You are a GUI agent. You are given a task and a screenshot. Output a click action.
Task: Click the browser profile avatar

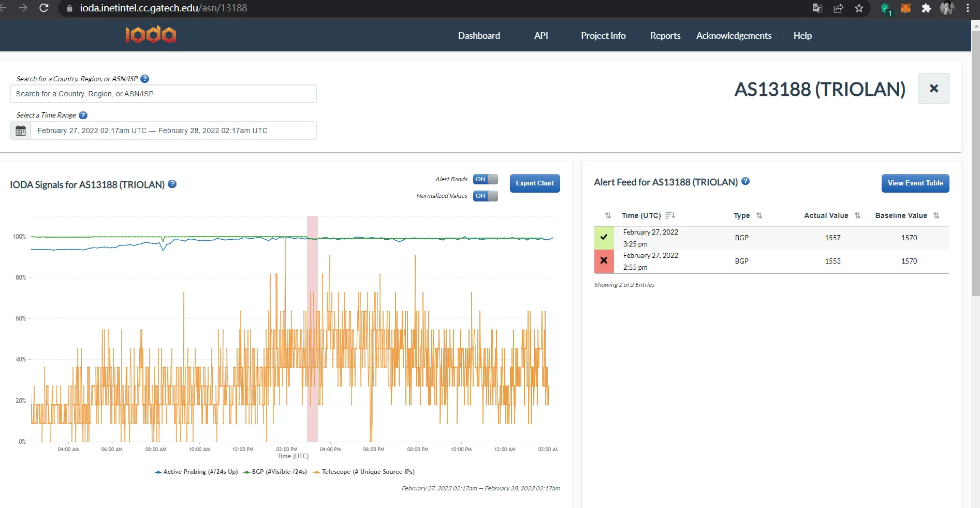(947, 8)
